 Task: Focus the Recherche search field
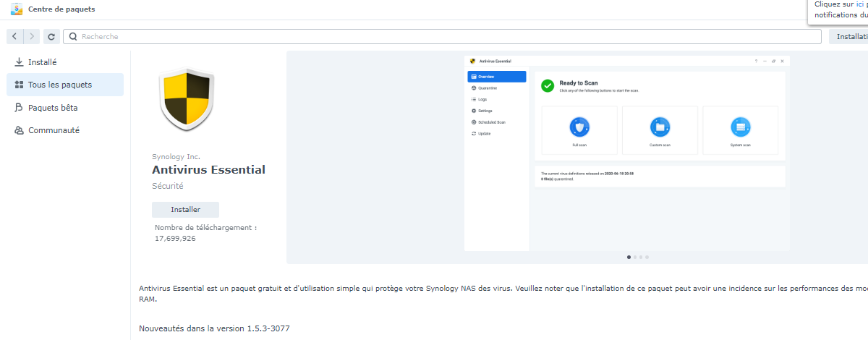[442, 36]
